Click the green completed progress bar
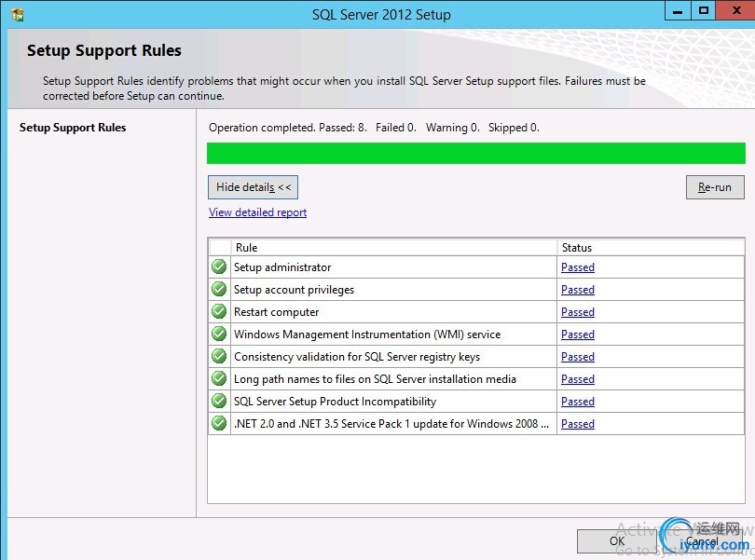The width and height of the screenshot is (755, 560). coord(476,153)
